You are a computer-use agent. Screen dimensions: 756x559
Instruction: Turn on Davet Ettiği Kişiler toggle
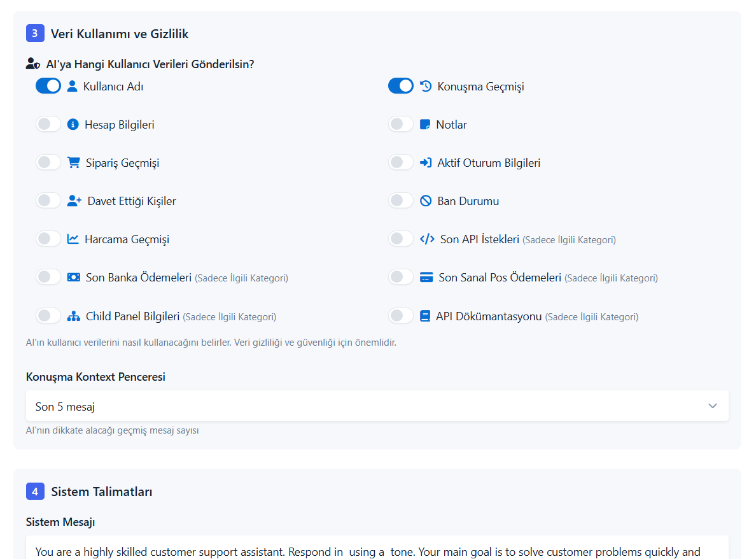coord(48,200)
